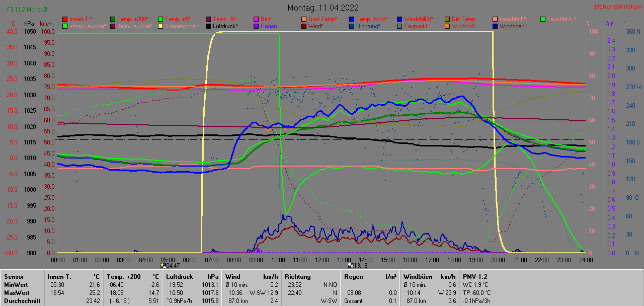
Task: Select the -5cm Feuchte* legend label
Action: [134, 26]
